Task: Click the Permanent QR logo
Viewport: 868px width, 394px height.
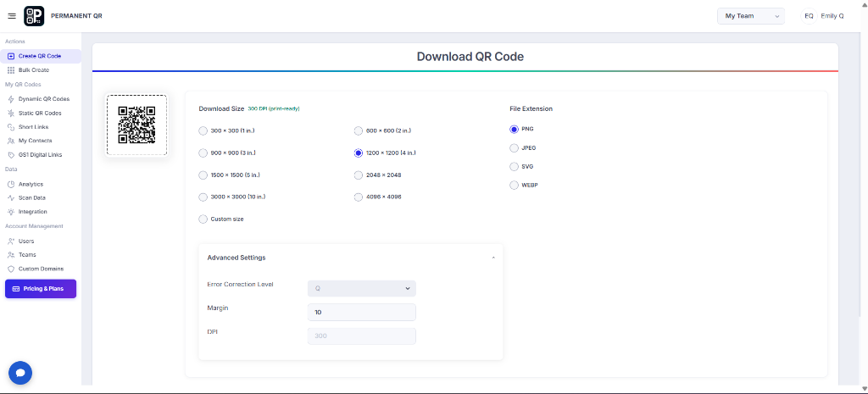Action: (34, 16)
